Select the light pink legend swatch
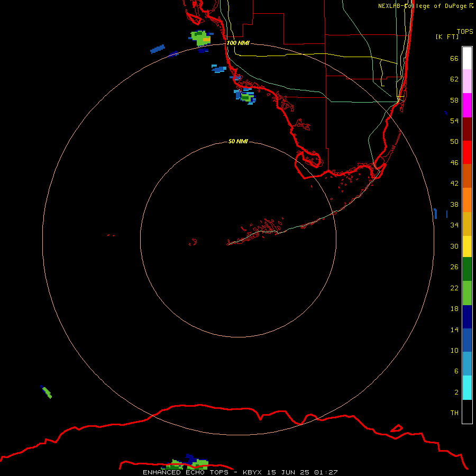 pos(467,81)
